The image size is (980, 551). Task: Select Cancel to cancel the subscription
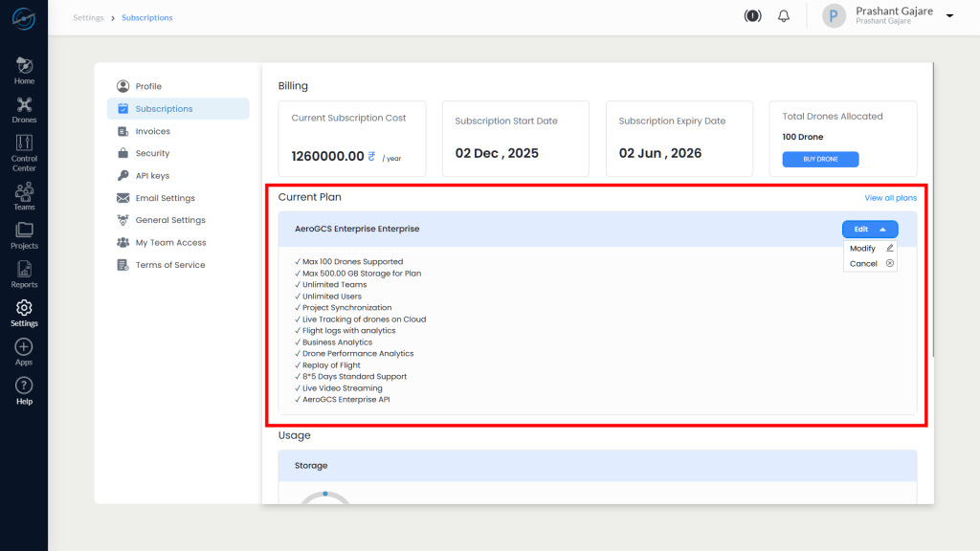866,262
